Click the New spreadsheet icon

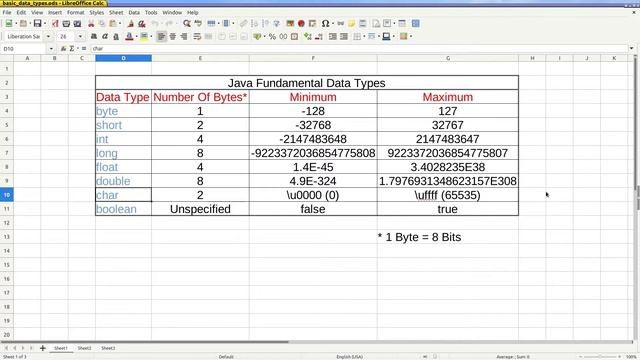9,24
